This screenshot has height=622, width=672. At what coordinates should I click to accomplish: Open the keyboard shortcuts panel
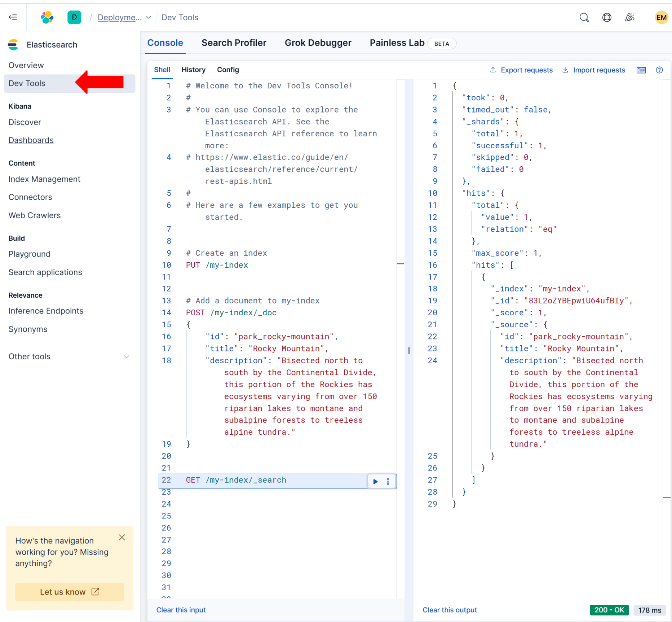click(x=641, y=70)
